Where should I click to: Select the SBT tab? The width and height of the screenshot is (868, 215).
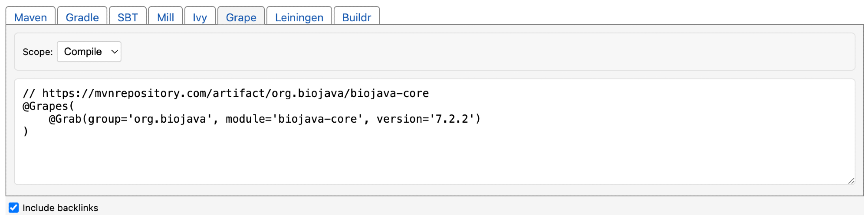click(x=128, y=17)
